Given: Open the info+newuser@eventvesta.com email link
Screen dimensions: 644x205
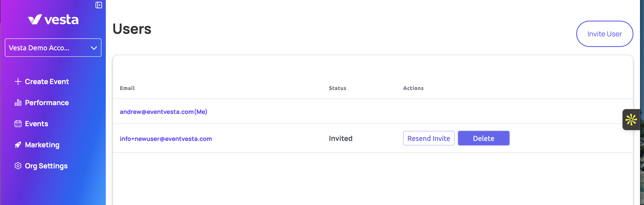Looking at the screenshot, I should coord(165,139).
